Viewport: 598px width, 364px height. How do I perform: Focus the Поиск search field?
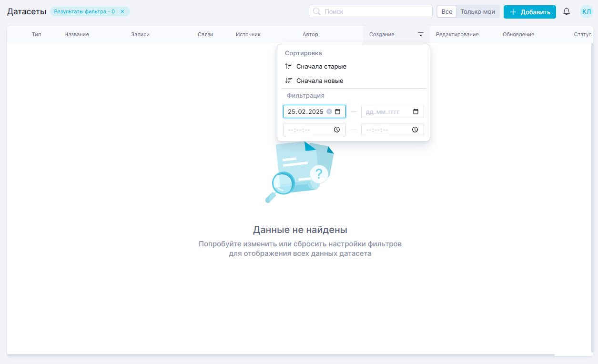(371, 11)
